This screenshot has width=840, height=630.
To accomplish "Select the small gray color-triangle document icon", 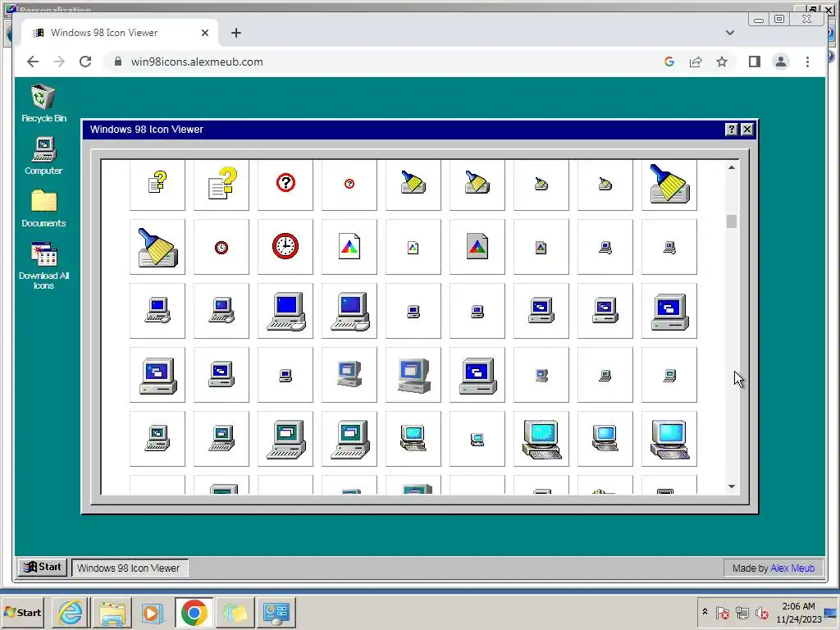I will coord(541,247).
